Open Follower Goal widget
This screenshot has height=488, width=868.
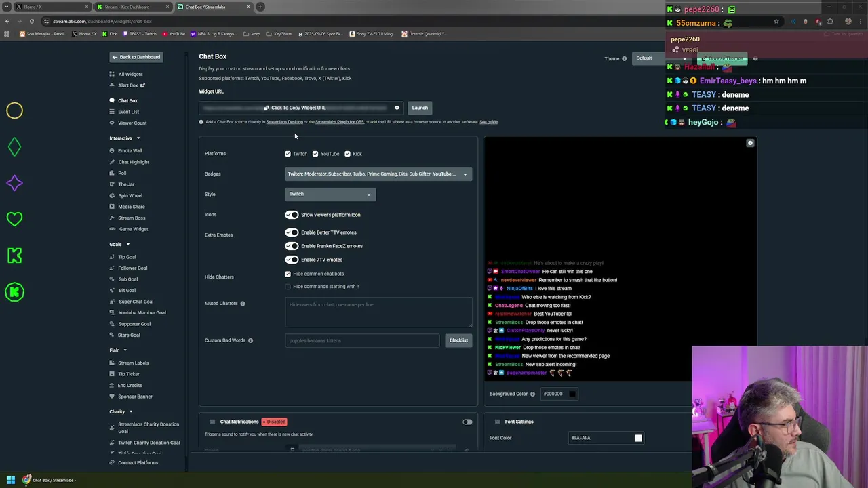(x=132, y=268)
